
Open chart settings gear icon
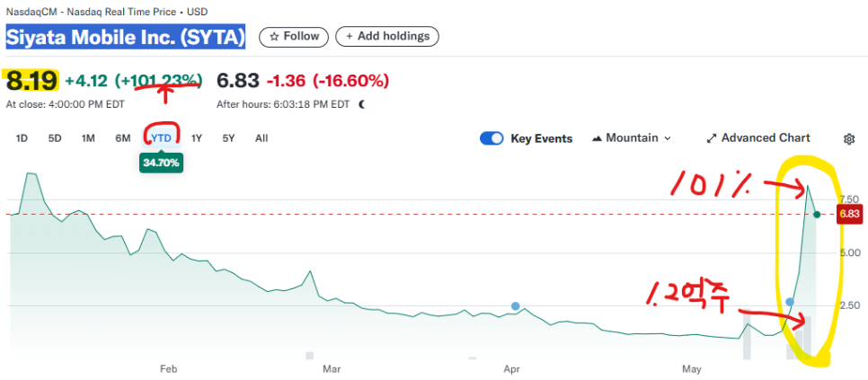[848, 139]
